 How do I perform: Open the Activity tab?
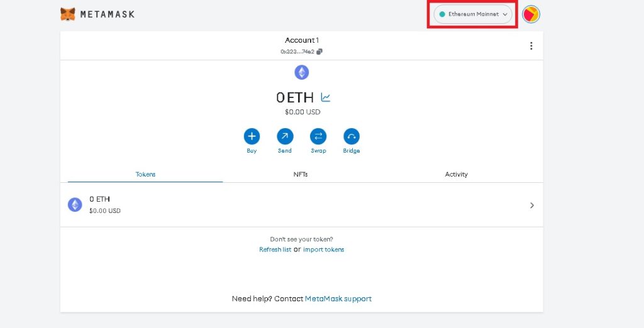point(456,174)
